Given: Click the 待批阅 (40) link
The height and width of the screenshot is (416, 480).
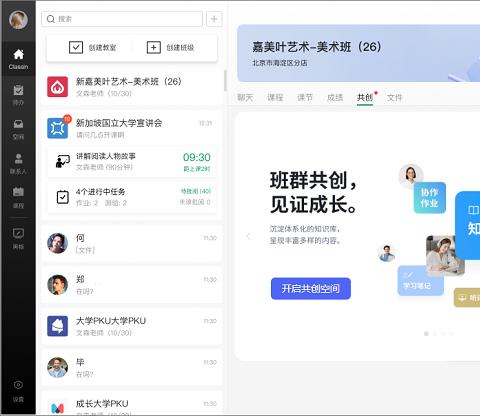Looking at the screenshot, I should coord(196,191).
